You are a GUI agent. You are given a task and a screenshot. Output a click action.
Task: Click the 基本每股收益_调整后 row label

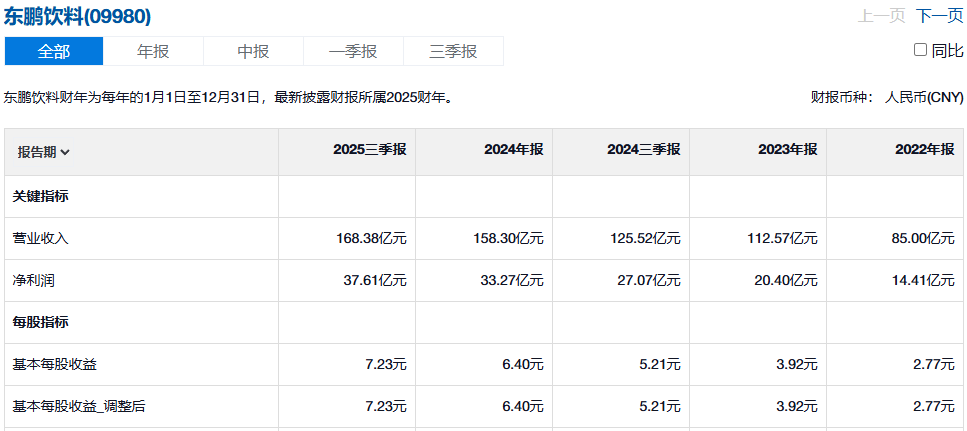[x=79, y=406]
